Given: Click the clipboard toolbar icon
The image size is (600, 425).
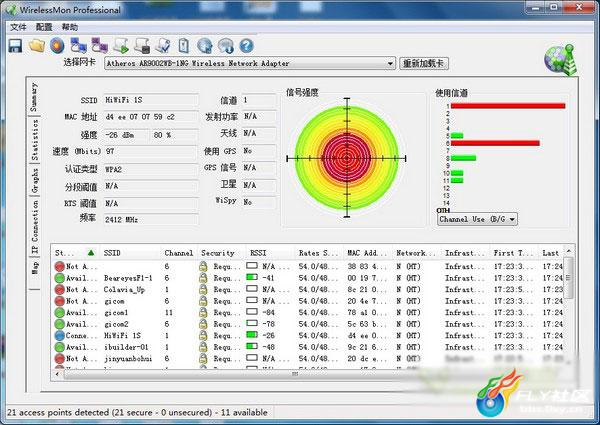Looking at the screenshot, I should point(184,46).
